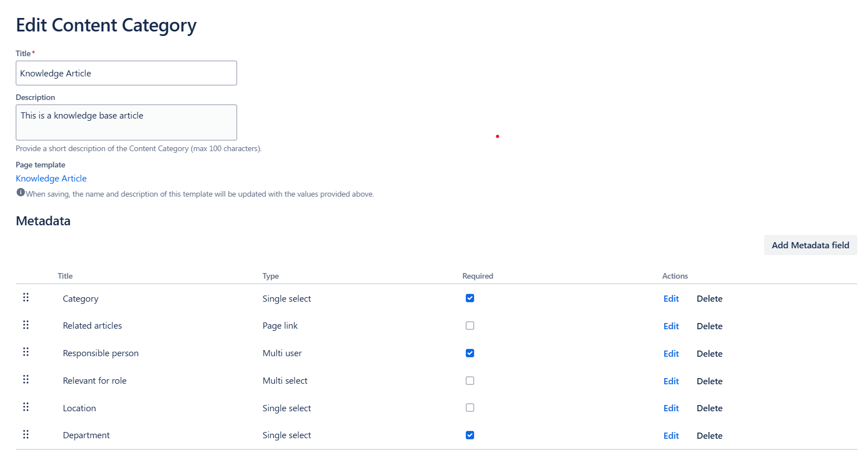The image size is (868, 450).
Task: Click drag handle beside Related articles
Action: pyautogui.click(x=26, y=325)
